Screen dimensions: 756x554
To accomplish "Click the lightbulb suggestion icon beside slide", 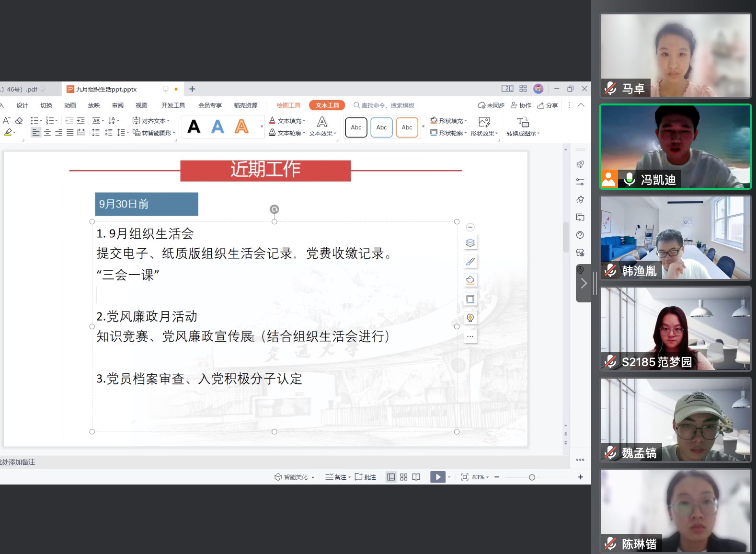I will (x=470, y=318).
